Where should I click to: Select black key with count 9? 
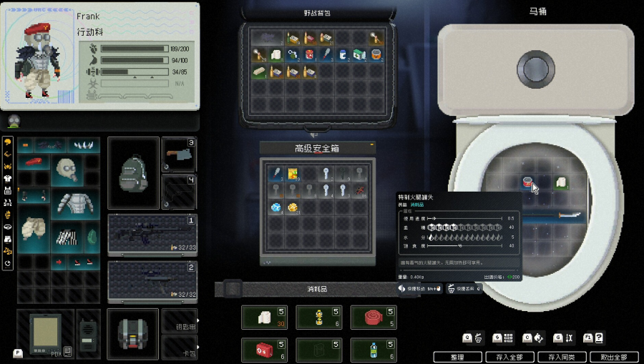[x=343, y=174]
